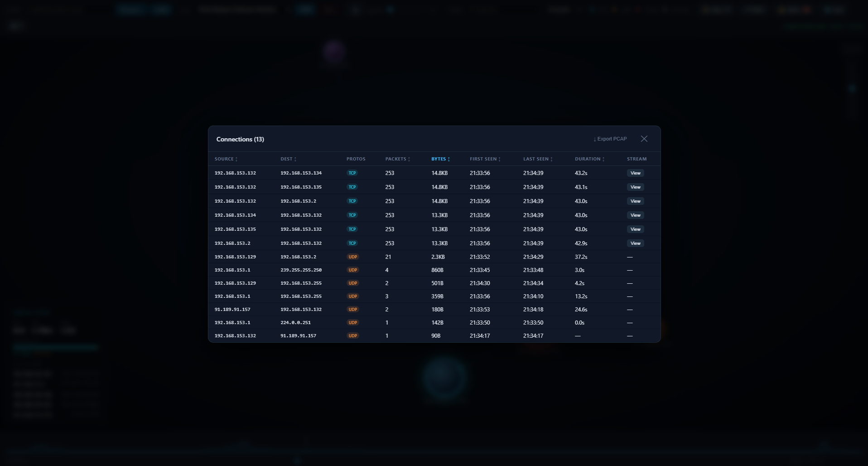Select the 43.1s duration cell
The height and width of the screenshot is (466, 868).
pyautogui.click(x=581, y=187)
